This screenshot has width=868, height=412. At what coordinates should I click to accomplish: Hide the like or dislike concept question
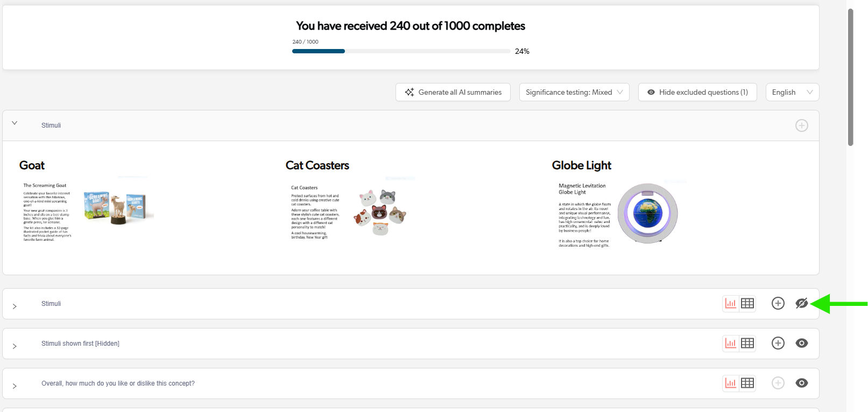pyautogui.click(x=801, y=383)
